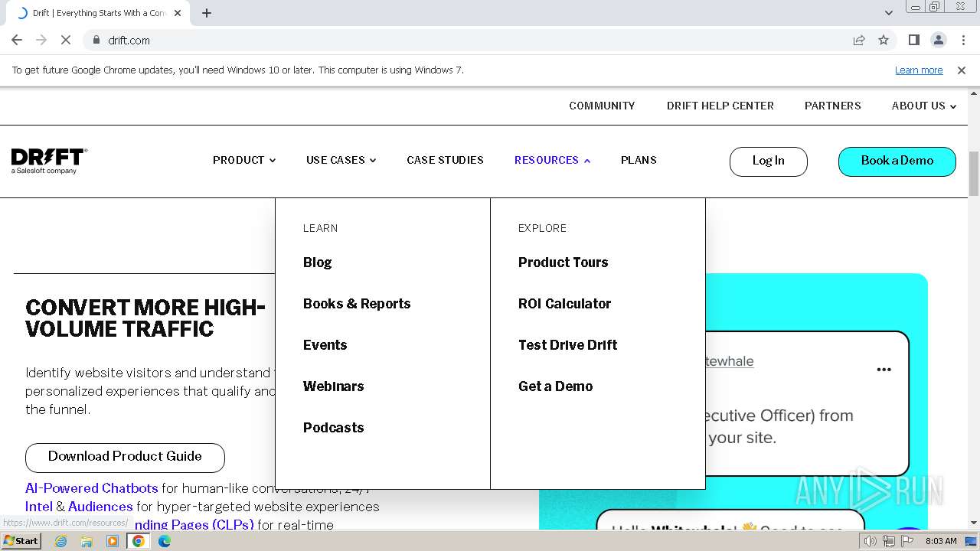980x551 pixels.
Task: Open Books & Reports
Action: [357, 304]
